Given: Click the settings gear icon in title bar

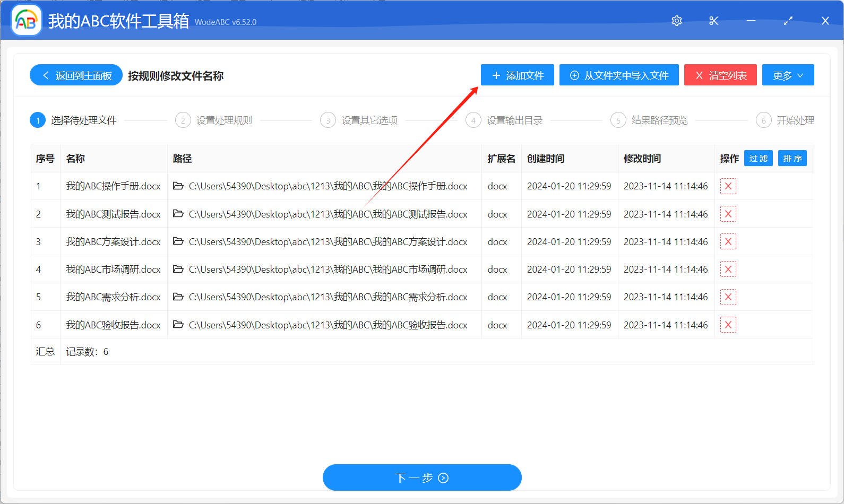Looking at the screenshot, I should [x=676, y=21].
